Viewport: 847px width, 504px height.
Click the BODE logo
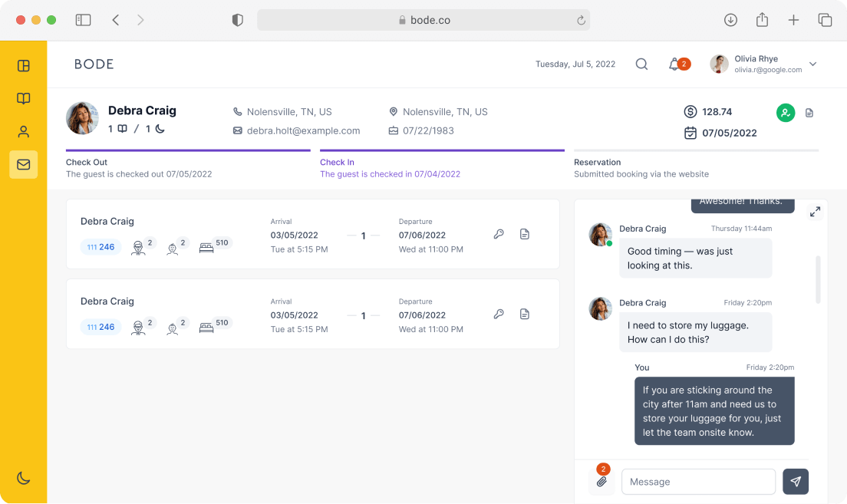pyautogui.click(x=94, y=64)
